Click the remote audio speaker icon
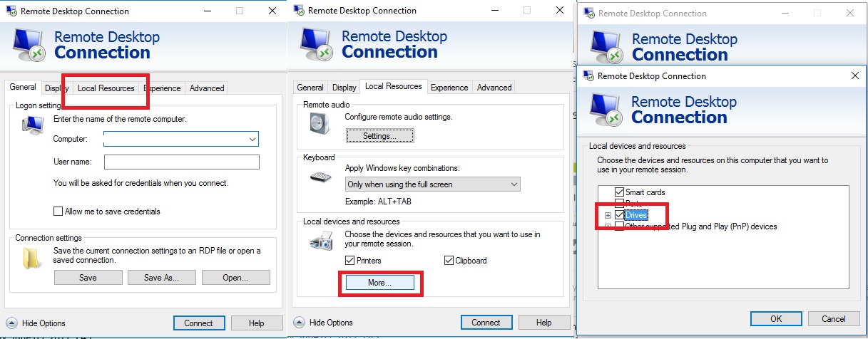Screen dimensions: 868x339 [320, 123]
